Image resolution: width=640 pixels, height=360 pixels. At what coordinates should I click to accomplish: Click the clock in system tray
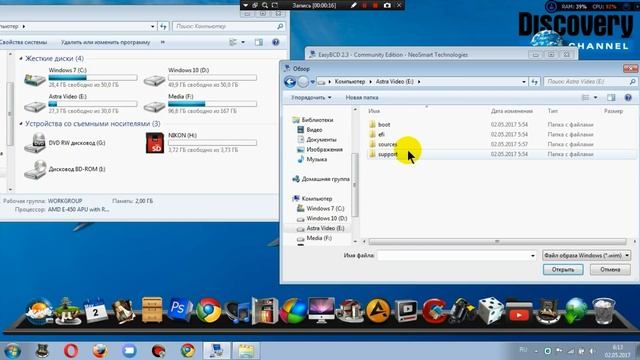(x=618, y=351)
